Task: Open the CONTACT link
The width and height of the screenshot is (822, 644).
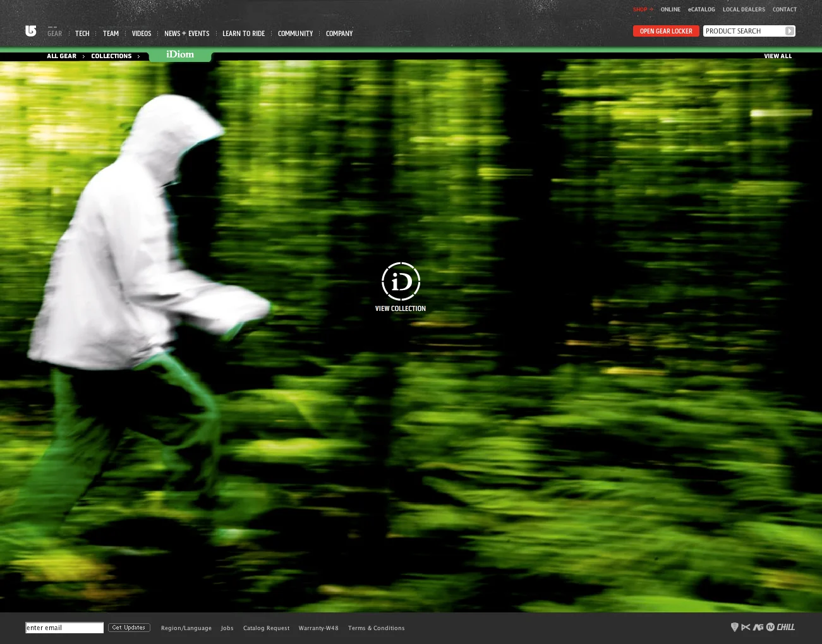Action: (x=784, y=9)
